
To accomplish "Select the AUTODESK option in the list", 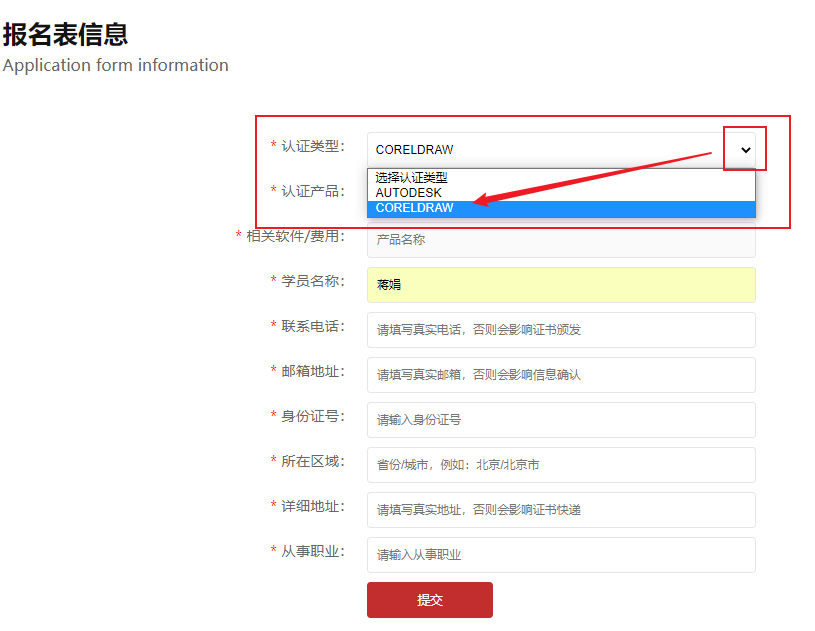I will pos(561,193).
